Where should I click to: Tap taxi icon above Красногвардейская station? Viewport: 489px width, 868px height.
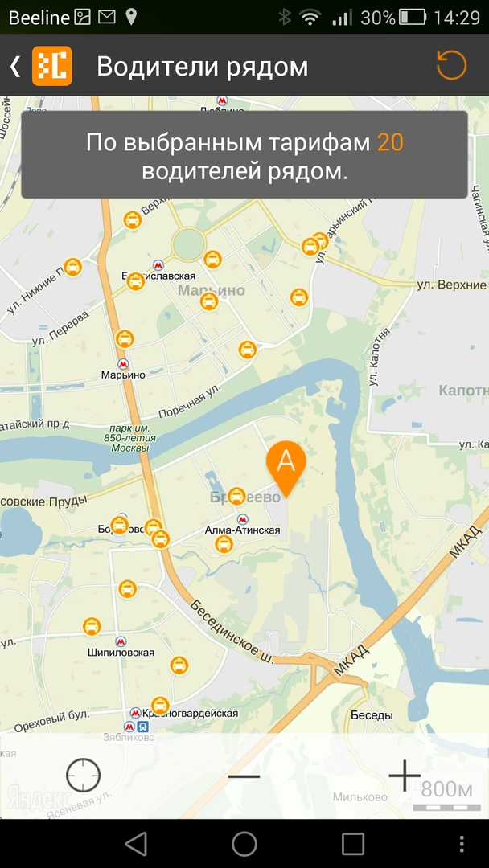pyautogui.click(x=160, y=706)
